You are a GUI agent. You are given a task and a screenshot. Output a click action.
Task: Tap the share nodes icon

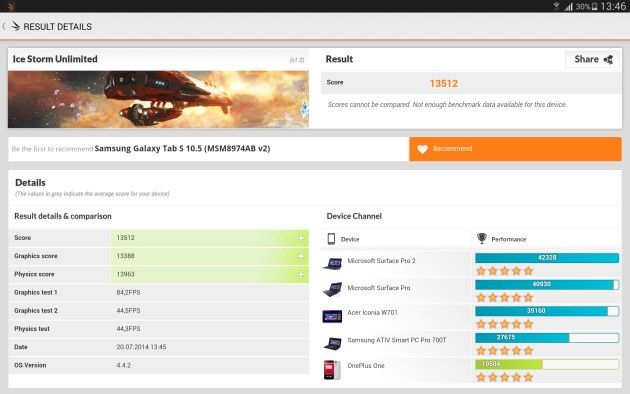(608, 59)
